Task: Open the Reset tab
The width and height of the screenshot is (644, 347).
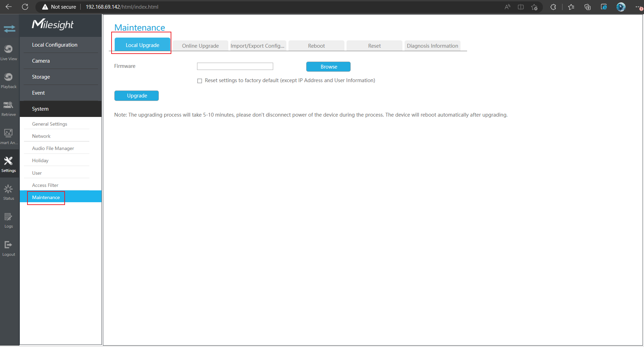Action: (374, 46)
